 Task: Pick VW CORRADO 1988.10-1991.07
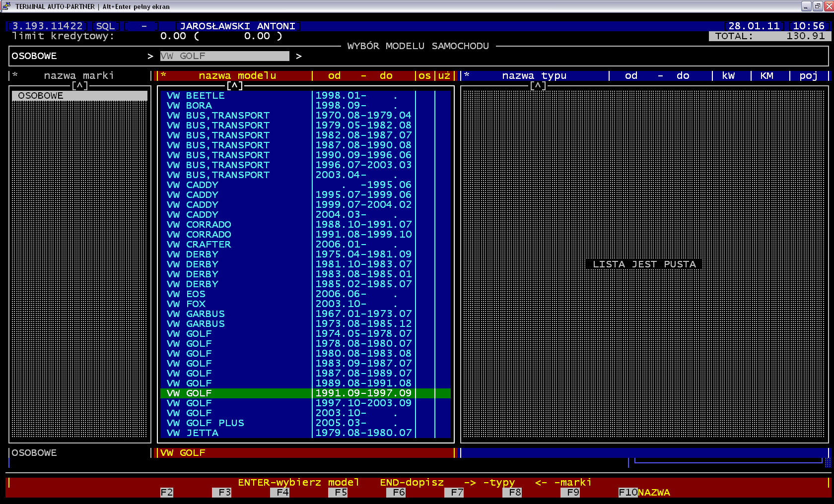point(305,225)
